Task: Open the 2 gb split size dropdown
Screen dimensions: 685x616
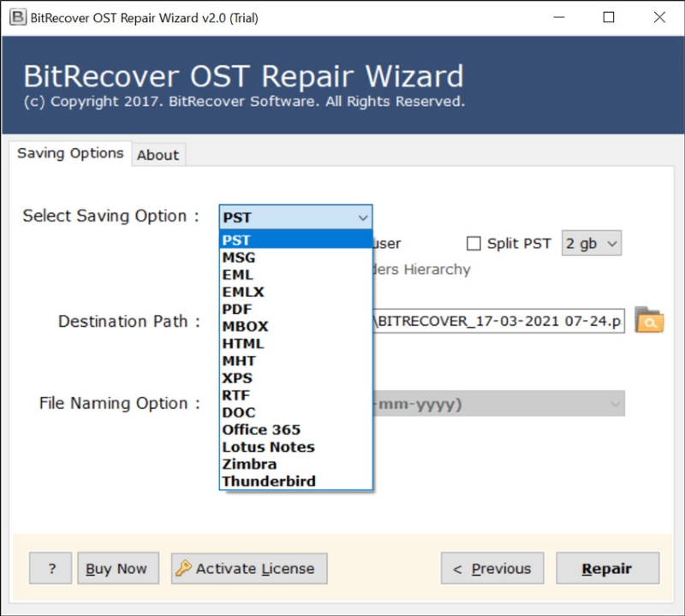Action: (591, 244)
